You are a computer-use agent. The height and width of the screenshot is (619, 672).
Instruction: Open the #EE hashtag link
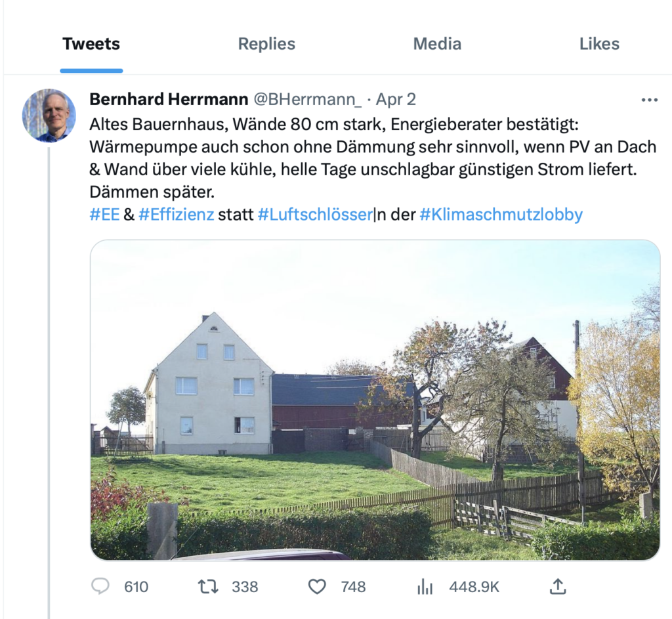pos(104,215)
